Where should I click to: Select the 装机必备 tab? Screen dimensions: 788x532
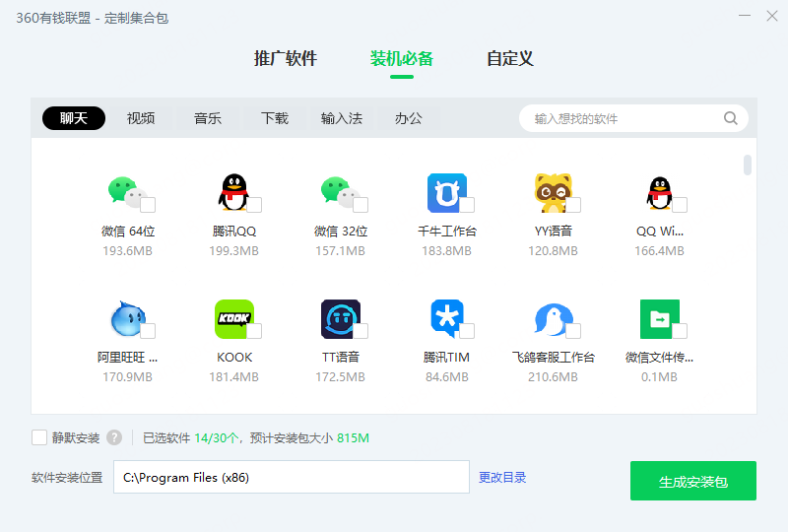click(402, 59)
